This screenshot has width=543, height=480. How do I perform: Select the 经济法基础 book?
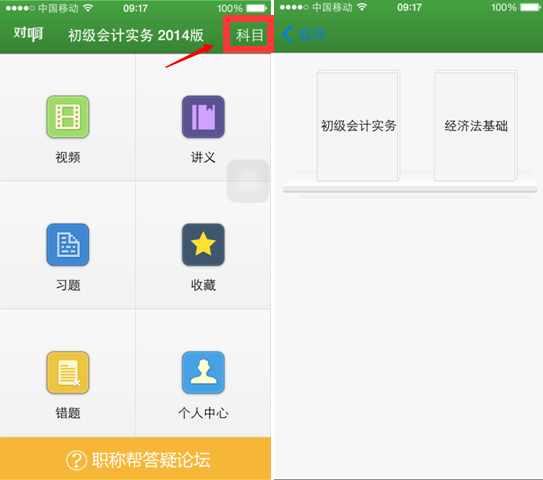click(476, 126)
